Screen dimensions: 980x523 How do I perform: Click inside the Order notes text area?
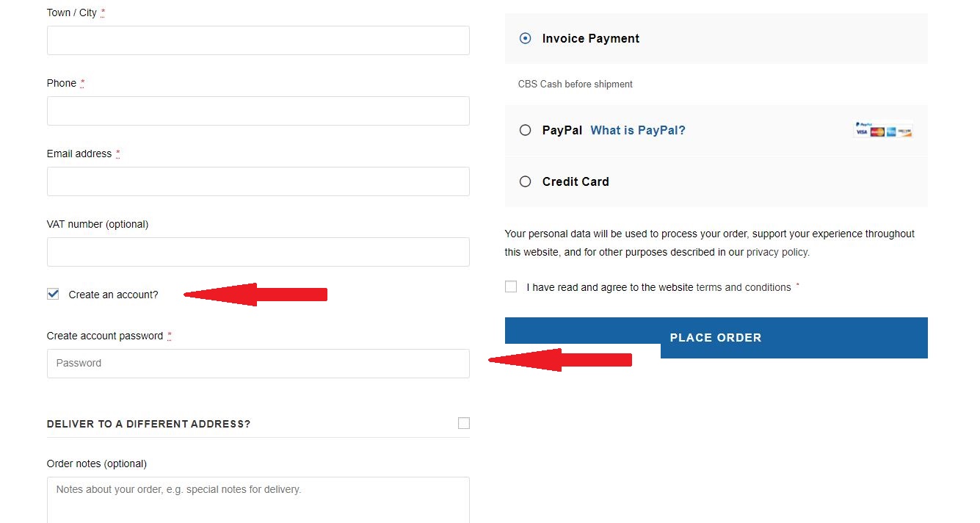click(258, 499)
